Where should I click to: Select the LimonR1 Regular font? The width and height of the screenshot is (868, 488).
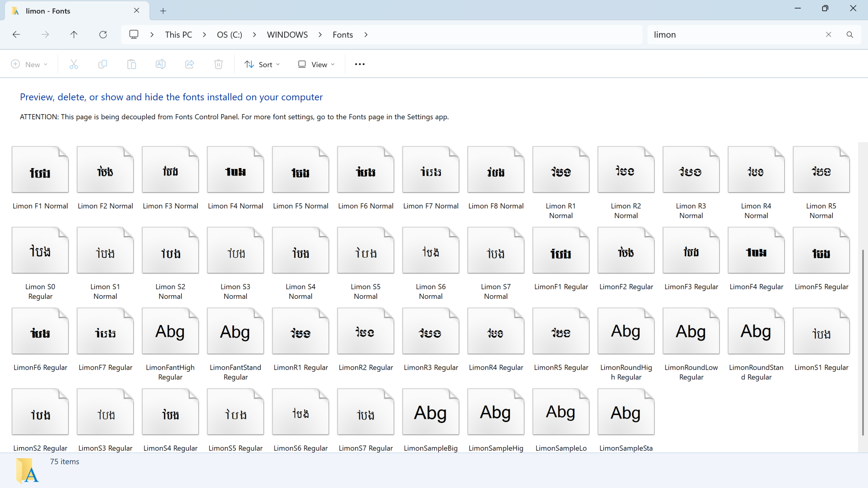(x=301, y=340)
